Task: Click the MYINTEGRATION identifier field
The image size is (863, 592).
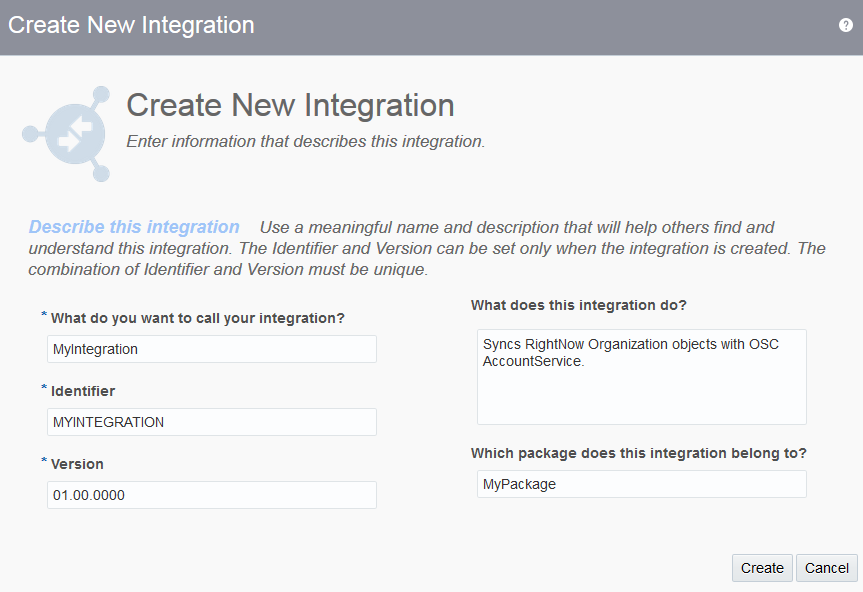Action: coord(211,421)
